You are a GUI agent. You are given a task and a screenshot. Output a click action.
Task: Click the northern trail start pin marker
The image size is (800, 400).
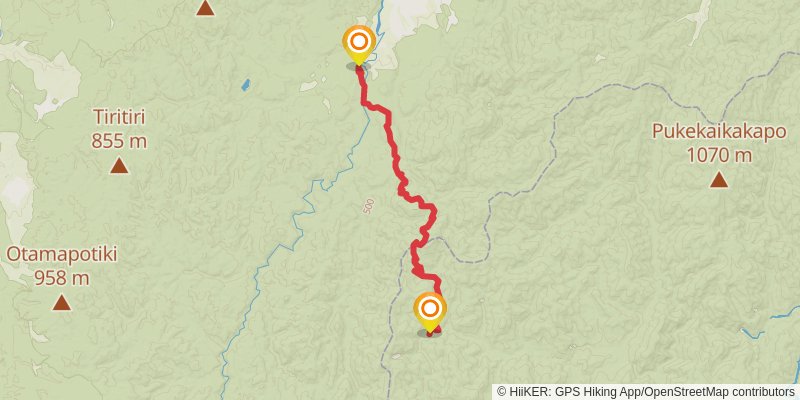click(359, 44)
